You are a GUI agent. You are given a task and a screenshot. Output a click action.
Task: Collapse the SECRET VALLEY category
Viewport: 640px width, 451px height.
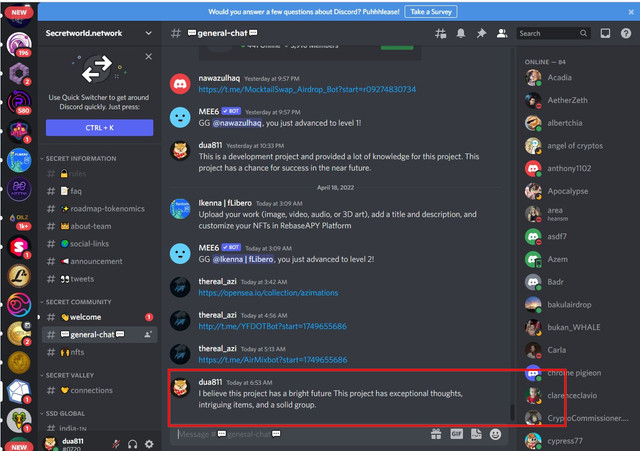click(x=67, y=375)
